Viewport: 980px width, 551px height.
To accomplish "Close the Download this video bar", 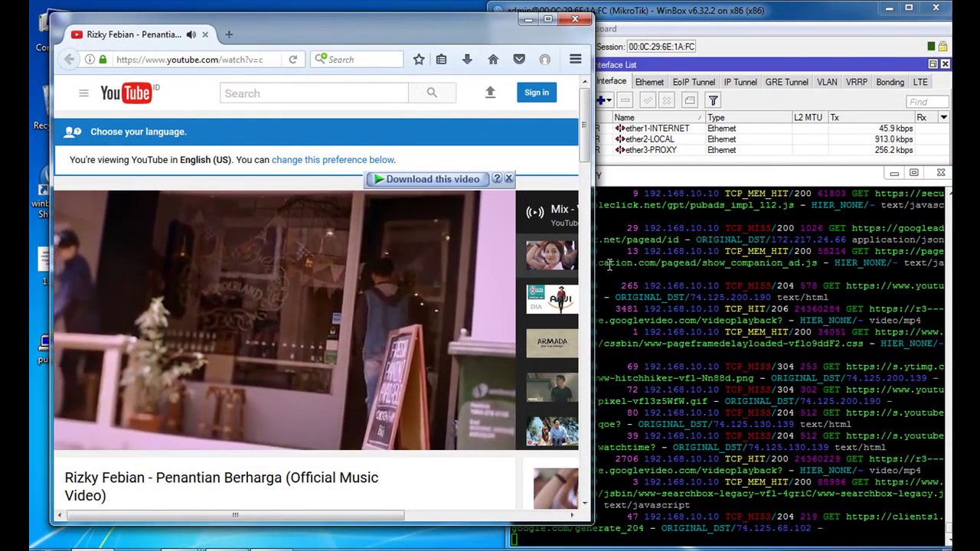I will (508, 178).
